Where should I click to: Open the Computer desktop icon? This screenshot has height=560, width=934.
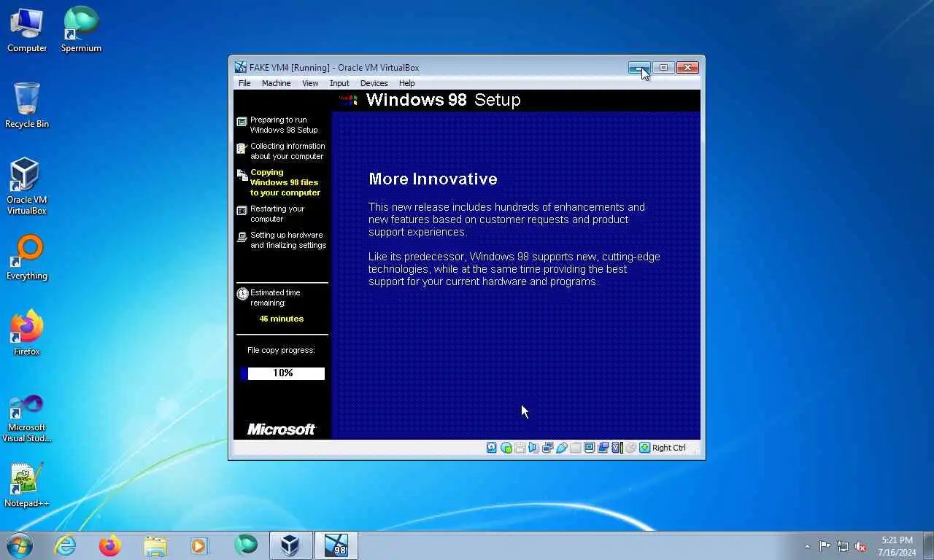27,31
